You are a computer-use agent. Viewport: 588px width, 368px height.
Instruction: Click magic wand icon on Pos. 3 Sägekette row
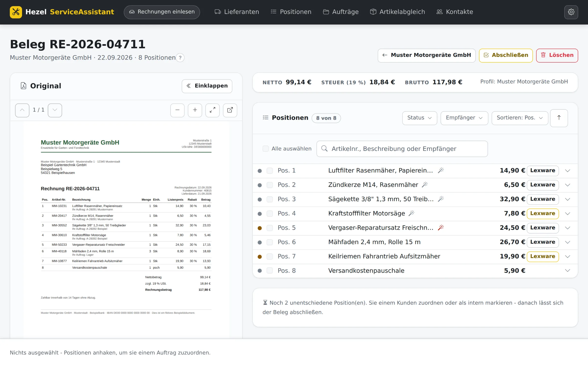click(441, 199)
